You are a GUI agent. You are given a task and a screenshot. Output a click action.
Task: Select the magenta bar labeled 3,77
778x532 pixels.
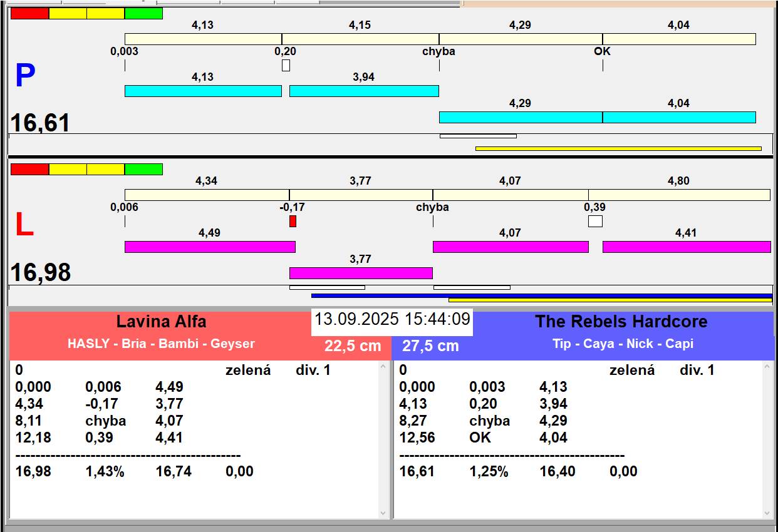point(361,273)
